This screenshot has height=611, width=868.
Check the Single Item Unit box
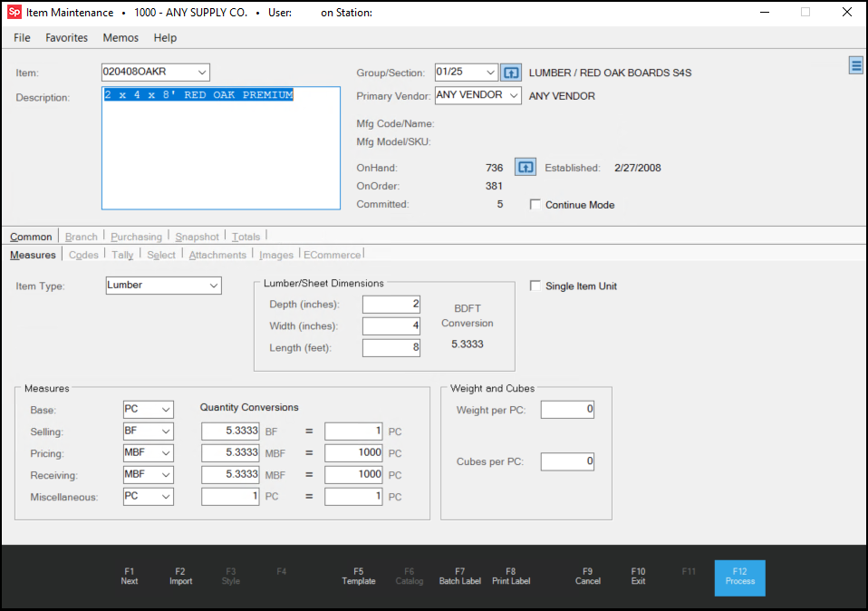535,286
